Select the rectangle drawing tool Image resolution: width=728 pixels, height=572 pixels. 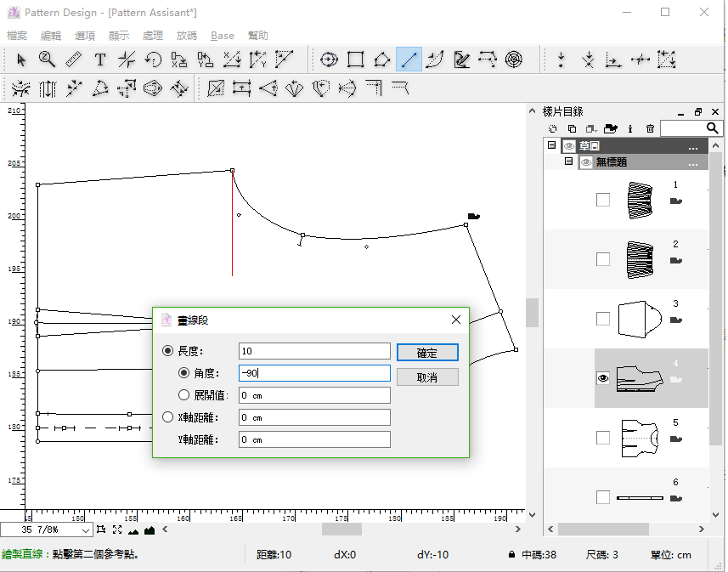click(356, 59)
